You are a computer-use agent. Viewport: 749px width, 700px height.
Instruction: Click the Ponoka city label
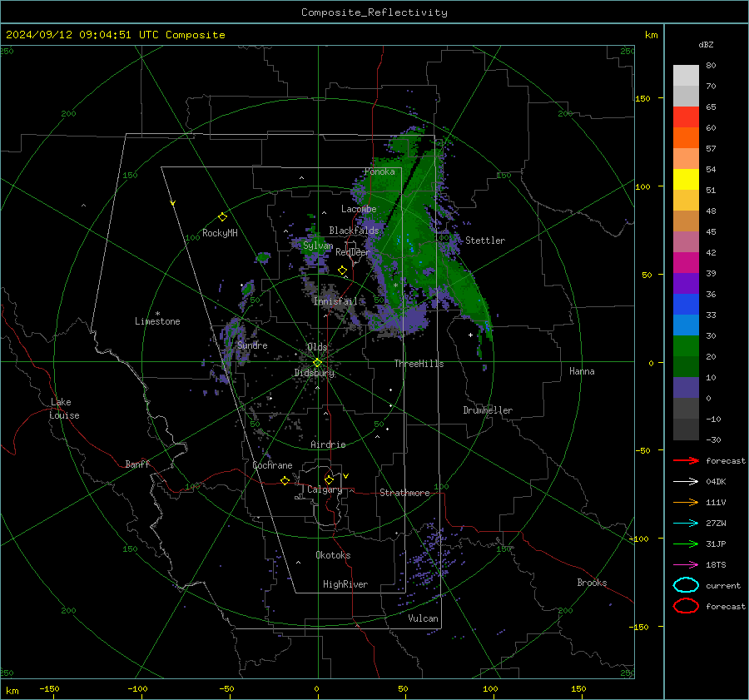tap(379, 171)
